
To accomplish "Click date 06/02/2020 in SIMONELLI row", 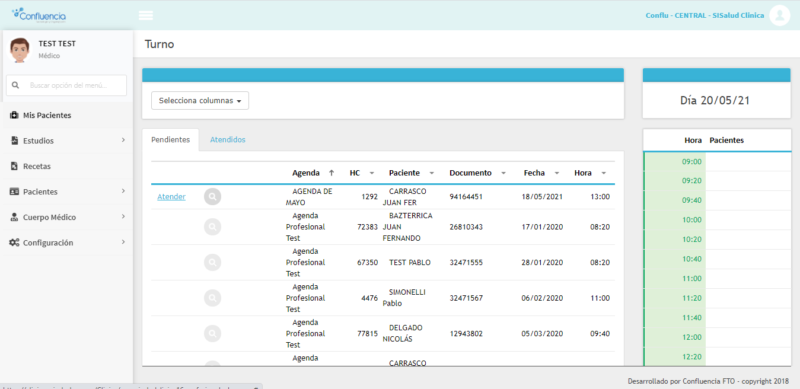I will click(542, 298).
